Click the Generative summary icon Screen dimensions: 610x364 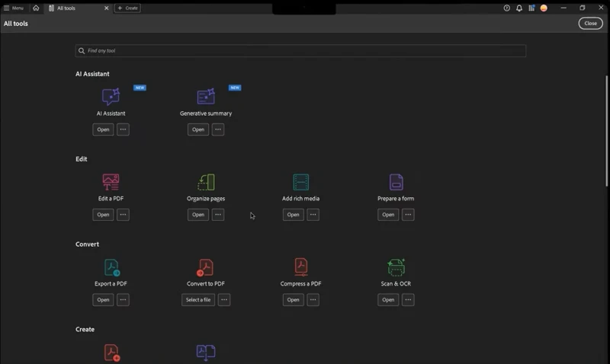206,97
